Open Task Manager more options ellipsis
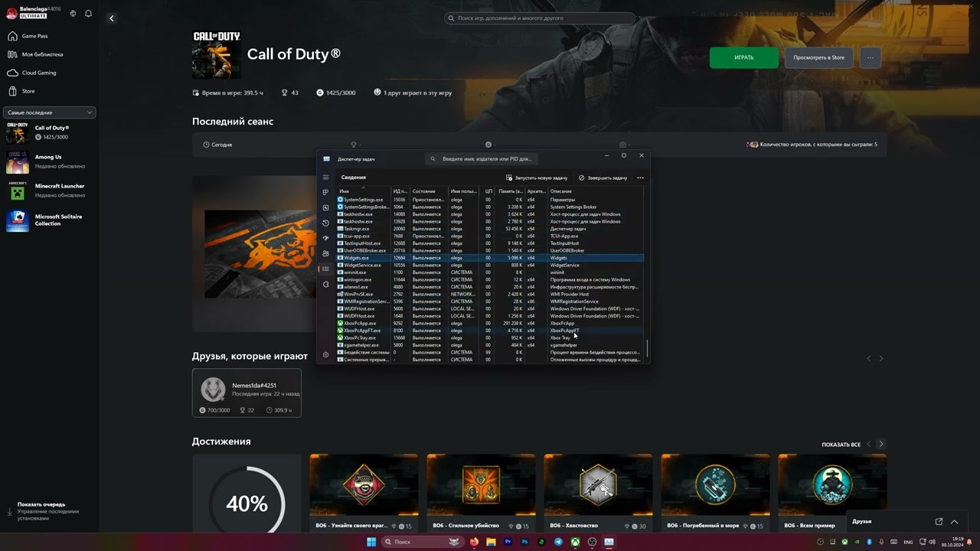Image resolution: width=980 pixels, height=551 pixels. coord(640,178)
